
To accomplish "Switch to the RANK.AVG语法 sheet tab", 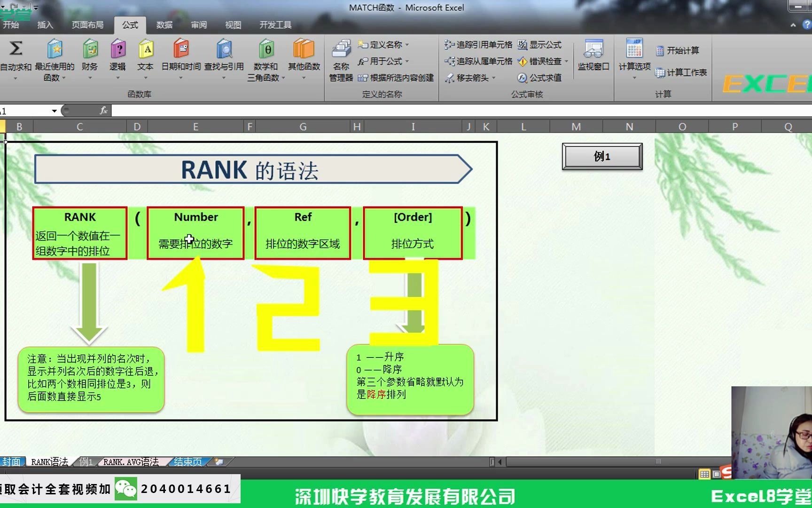I will click(x=130, y=461).
